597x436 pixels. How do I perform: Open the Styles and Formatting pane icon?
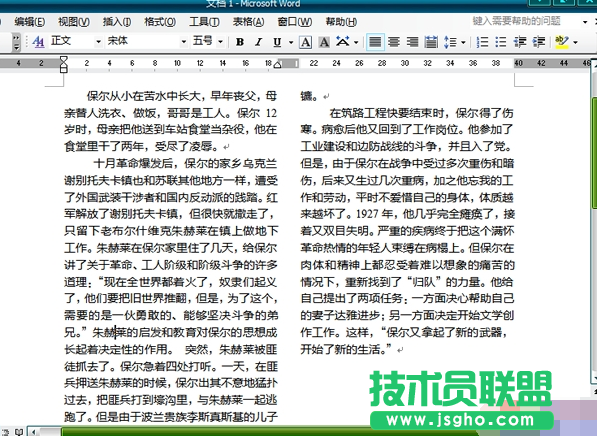(38, 42)
